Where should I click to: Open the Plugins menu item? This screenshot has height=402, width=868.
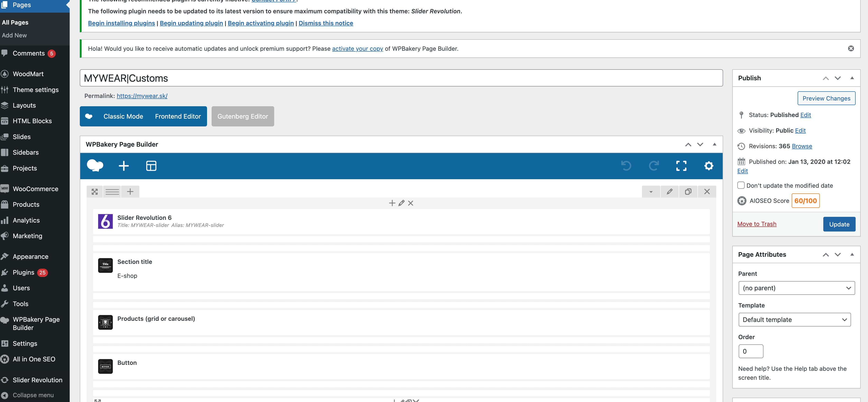(x=23, y=272)
